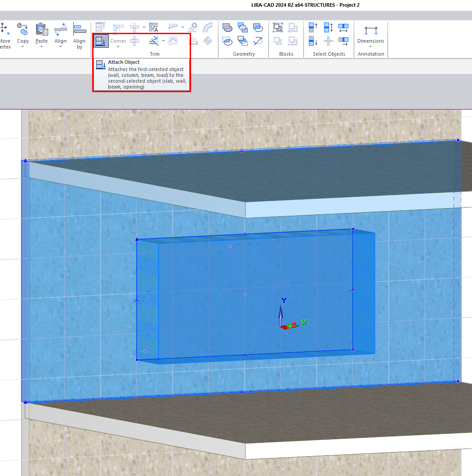Screen dimensions: 472x476
Task: Select objects above using up-arrow icon
Action: (313, 27)
